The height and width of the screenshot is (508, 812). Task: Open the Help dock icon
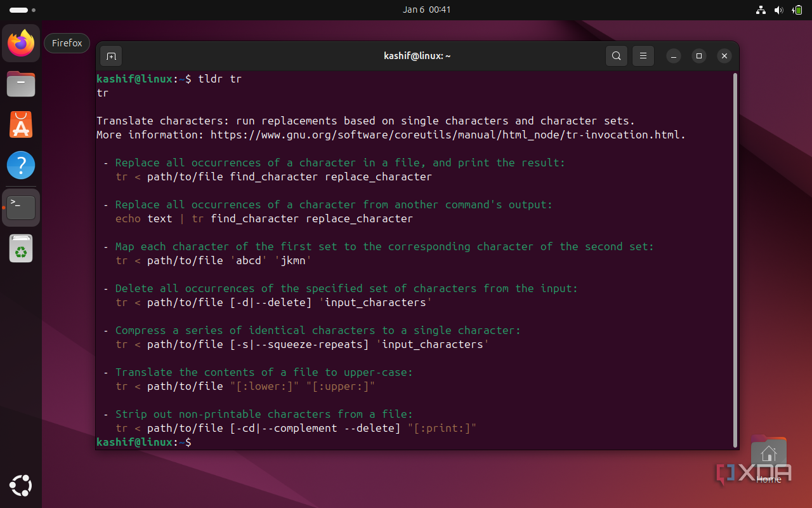21,165
